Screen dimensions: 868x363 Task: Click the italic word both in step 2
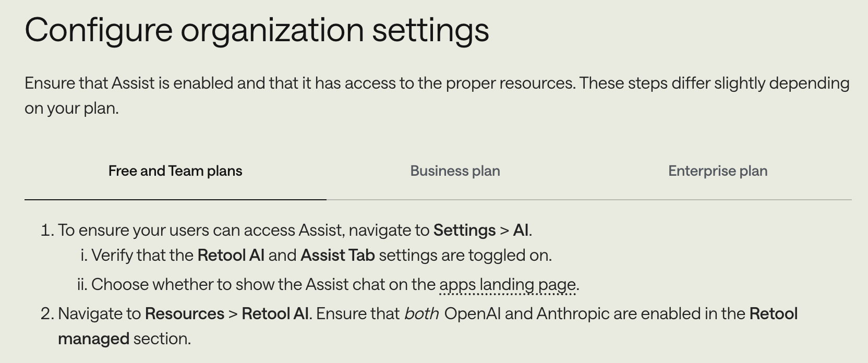[x=421, y=314]
